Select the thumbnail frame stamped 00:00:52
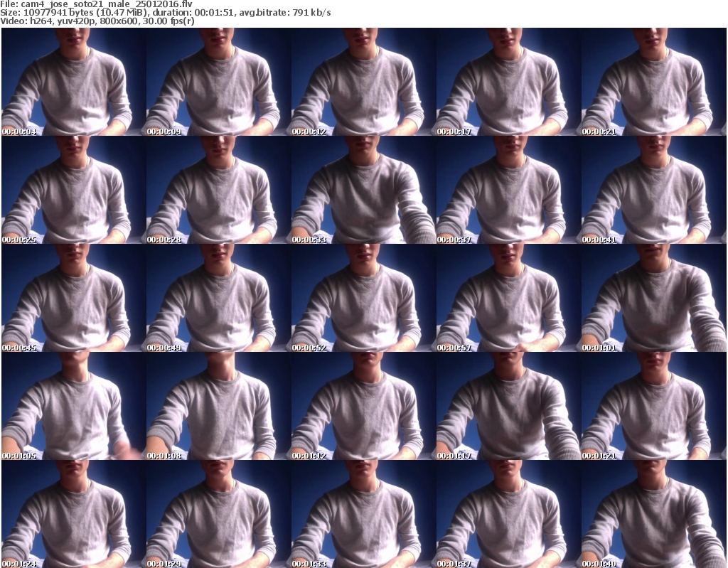The height and width of the screenshot is (568, 728). (363, 298)
